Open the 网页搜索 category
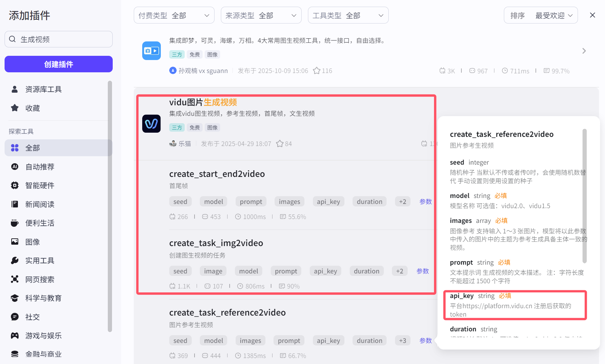This screenshot has height=364, width=605. coord(39,279)
